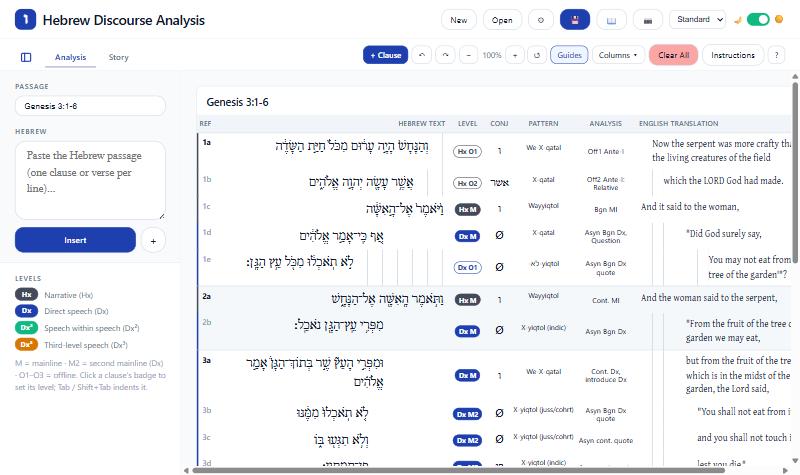Image resolution: width=800 pixels, height=475 pixels.
Task: Click the orange Dx³ Third-level speech badge
Action: click(27, 344)
